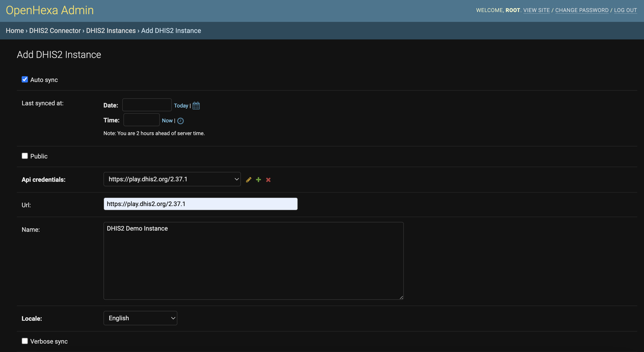Click the 'Locale:' label
The height and width of the screenshot is (352, 644).
pyautogui.click(x=32, y=319)
